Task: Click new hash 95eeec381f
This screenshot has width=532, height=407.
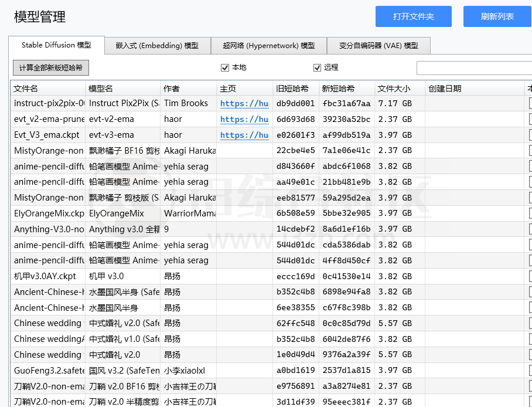Action: (x=347, y=402)
